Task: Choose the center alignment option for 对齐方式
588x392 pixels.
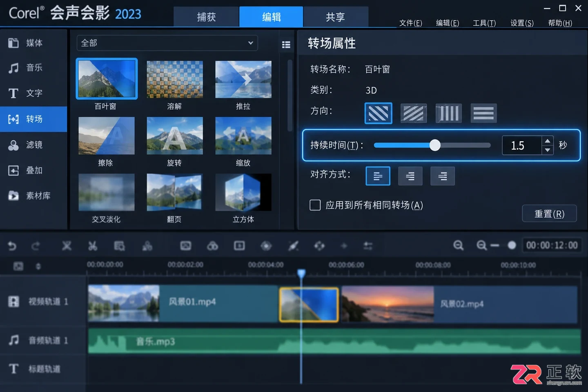Action: coord(410,176)
